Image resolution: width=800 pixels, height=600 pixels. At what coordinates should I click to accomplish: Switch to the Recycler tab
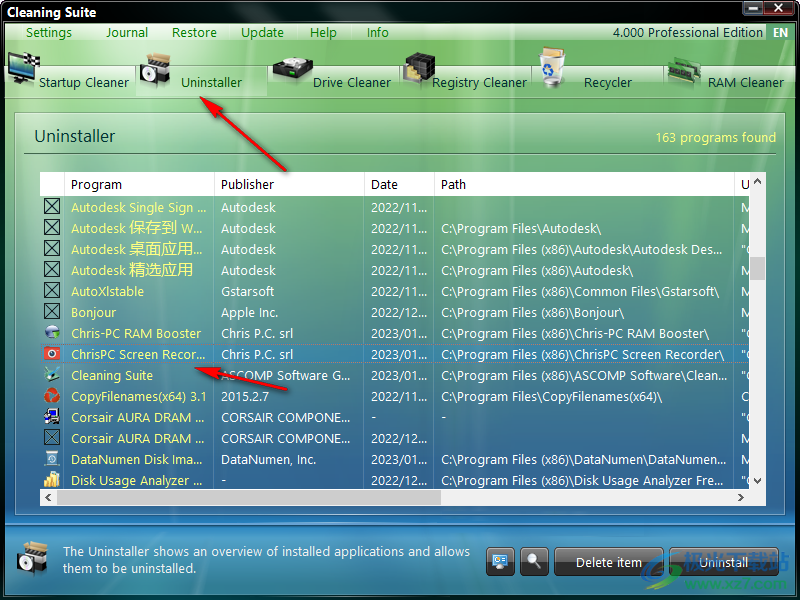point(598,81)
